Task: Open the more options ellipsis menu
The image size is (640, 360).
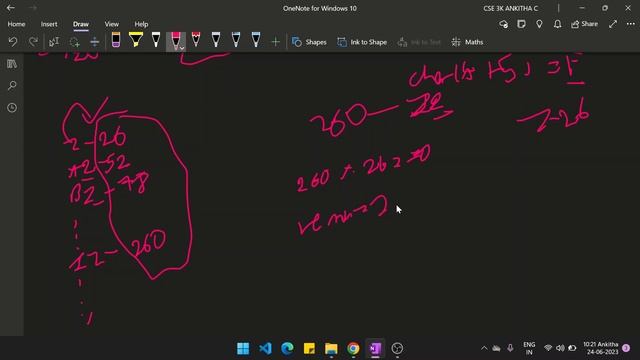Action: pos(631,24)
